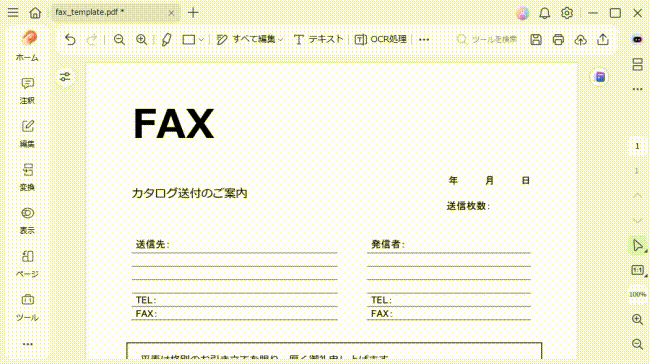Image resolution: width=650 pixels, height=364 pixels.
Task: Save the document
Action: pos(536,39)
